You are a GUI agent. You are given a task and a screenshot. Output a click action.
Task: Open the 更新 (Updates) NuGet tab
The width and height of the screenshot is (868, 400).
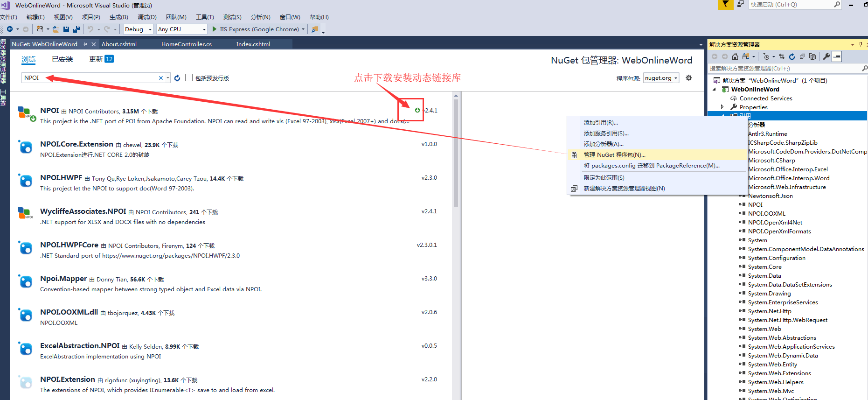click(101, 59)
